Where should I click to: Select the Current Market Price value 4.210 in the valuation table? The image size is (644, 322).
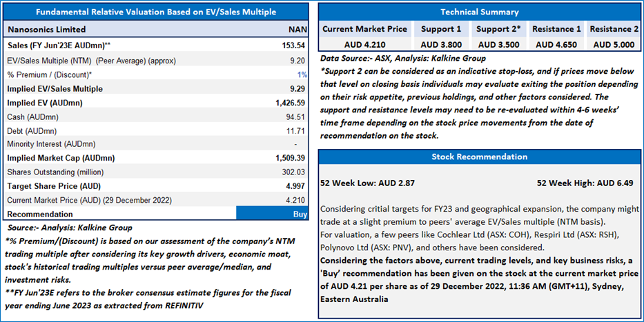pyautogui.click(x=295, y=200)
